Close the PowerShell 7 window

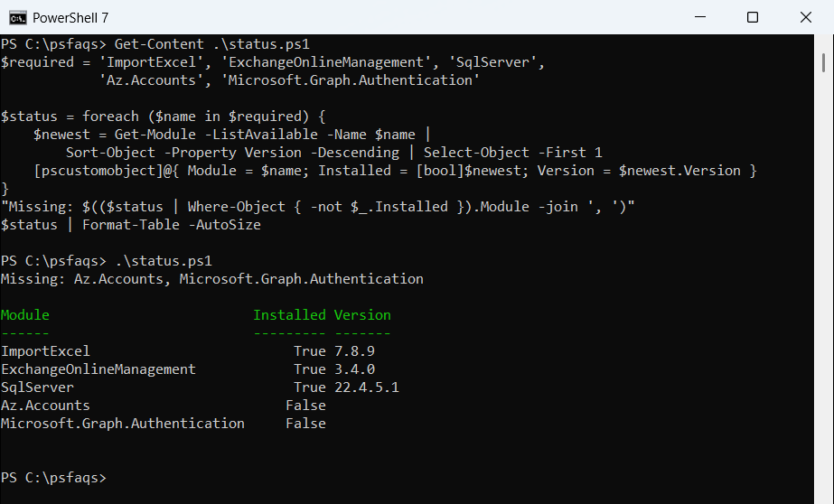point(805,17)
